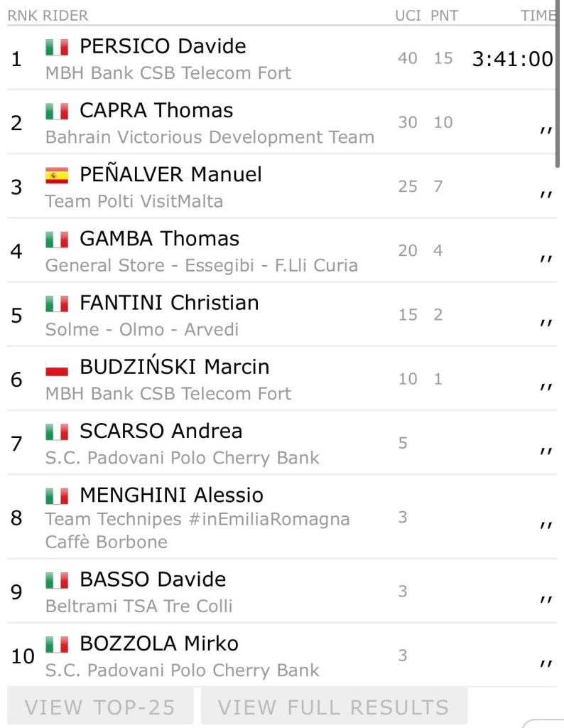Click the Polish flag beside BUDZIŃSKI Marcin
564x728 pixels.
57,368
